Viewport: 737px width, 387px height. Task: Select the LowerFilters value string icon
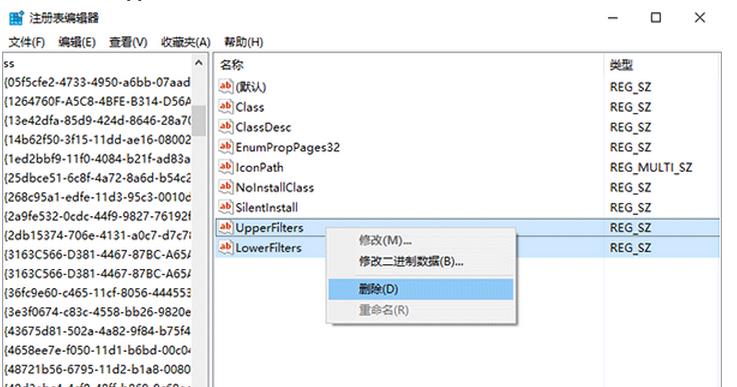[226, 247]
